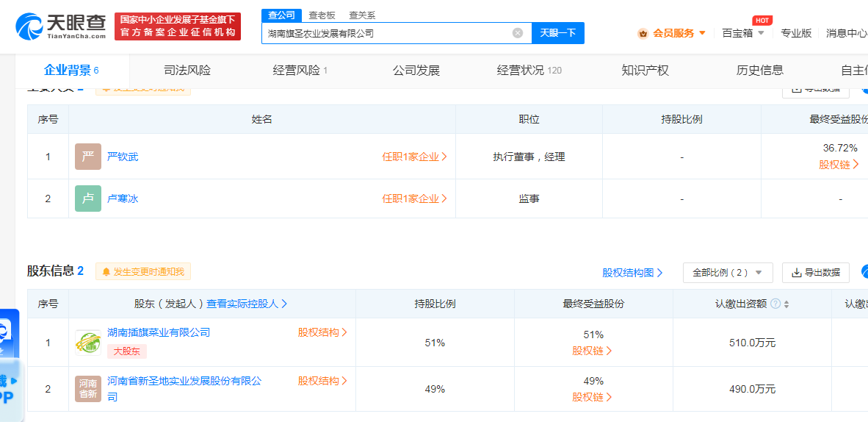Image resolution: width=868 pixels, height=422 pixels.
Task: Click 河南省新 shareholder avatar
Action: tap(88, 389)
